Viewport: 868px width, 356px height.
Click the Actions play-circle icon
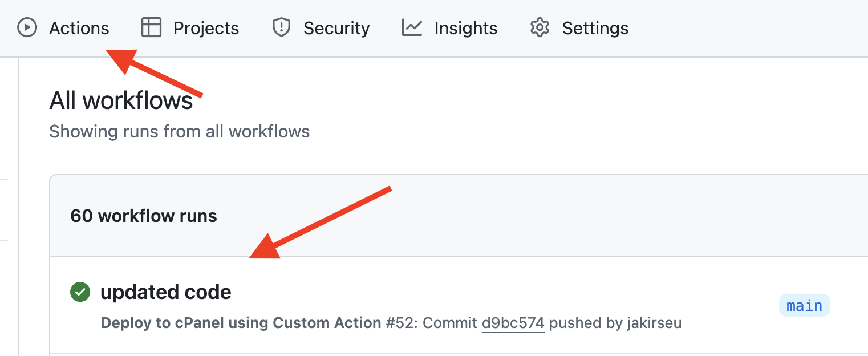tap(27, 27)
